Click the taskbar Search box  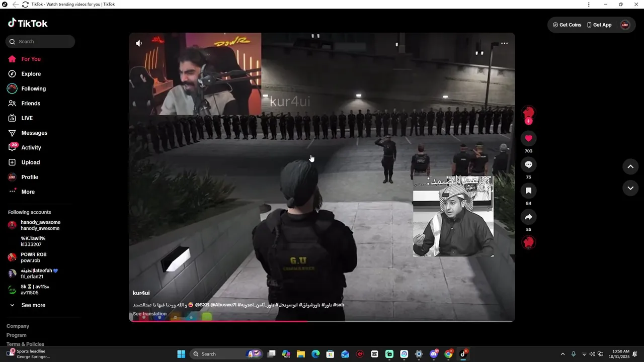(x=227, y=354)
